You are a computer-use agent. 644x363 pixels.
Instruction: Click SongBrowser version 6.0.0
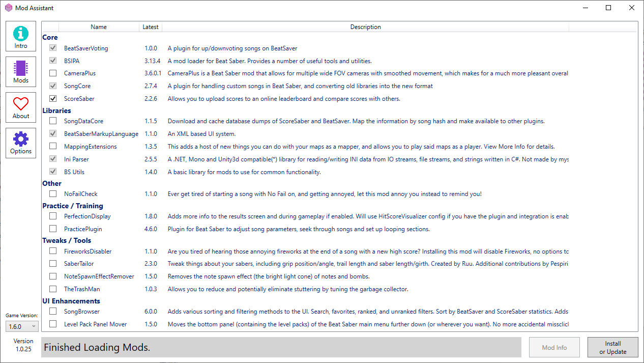(x=151, y=312)
